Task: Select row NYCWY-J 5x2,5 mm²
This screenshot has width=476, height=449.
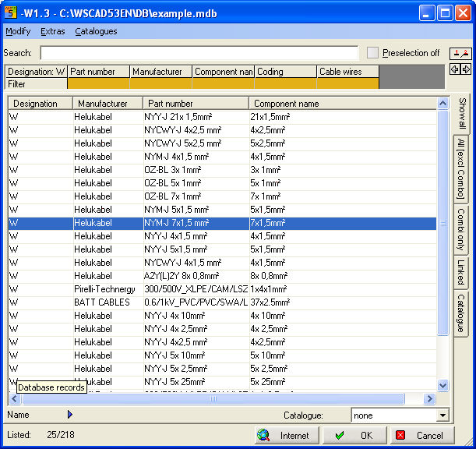Action: point(222,143)
